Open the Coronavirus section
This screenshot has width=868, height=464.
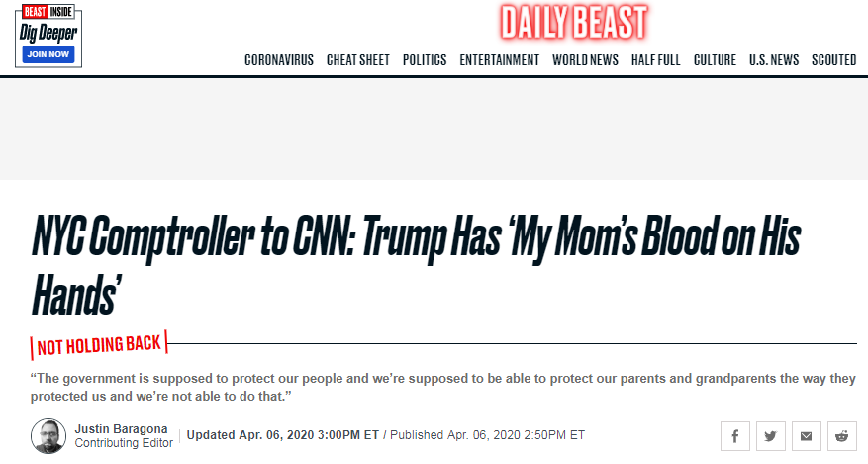(x=279, y=60)
